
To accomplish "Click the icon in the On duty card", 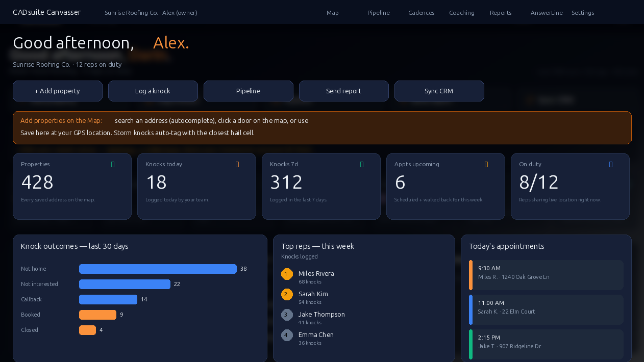I will [x=611, y=165].
